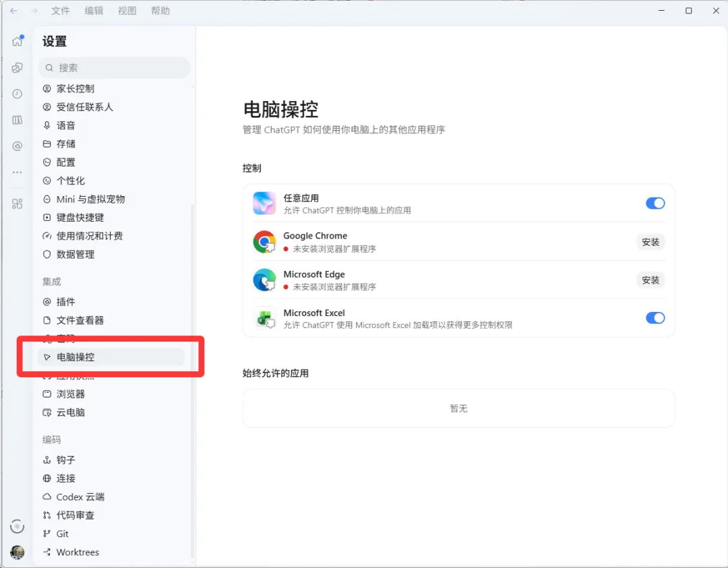Open the chats icon in left rail

point(17,68)
